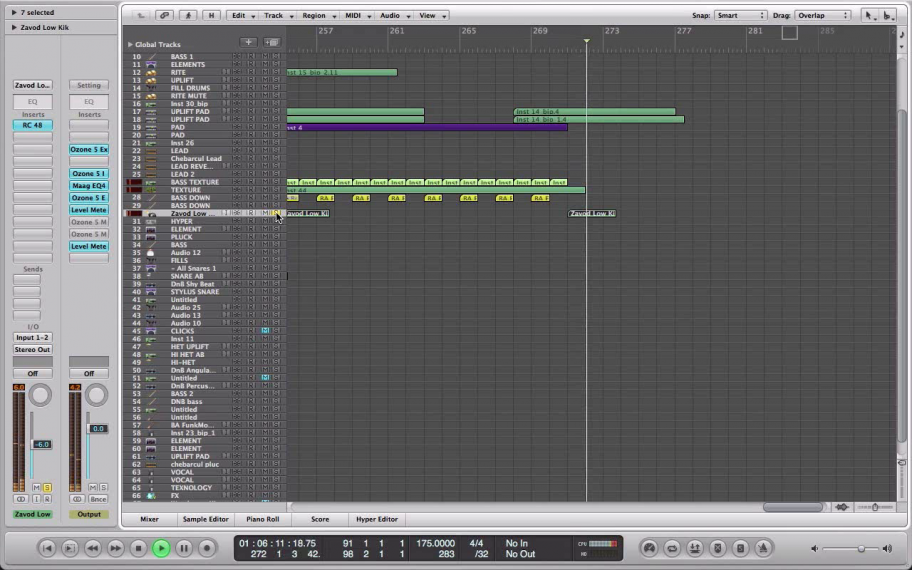Viewport: 912px width, 570px height.
Task: Toggle stereo format button on Zavod Low strip
Action: point(21,499)
